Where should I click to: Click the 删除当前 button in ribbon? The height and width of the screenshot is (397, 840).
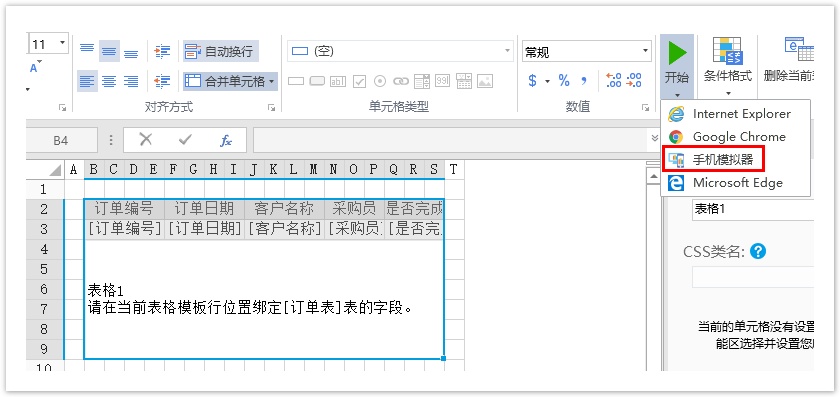pos(788,60)
